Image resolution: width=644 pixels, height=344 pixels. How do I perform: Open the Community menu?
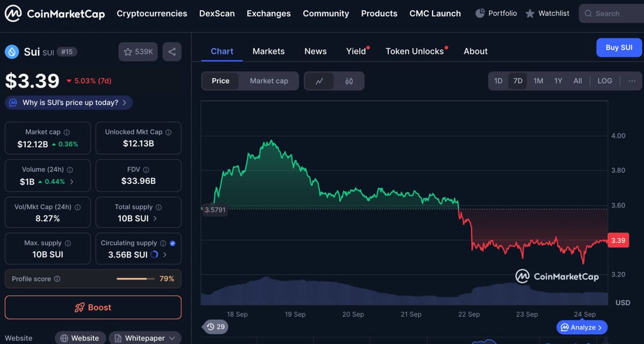tap(326, 13)
